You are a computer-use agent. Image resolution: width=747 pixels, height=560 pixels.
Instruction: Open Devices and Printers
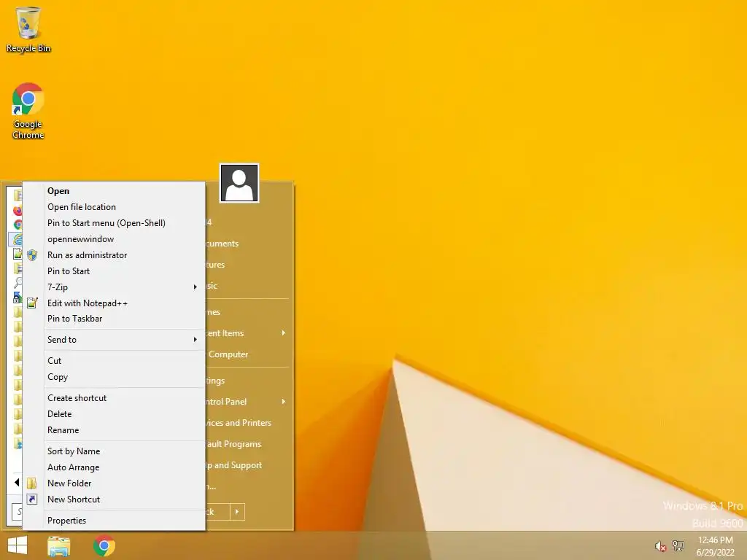[x=248, y=423]
